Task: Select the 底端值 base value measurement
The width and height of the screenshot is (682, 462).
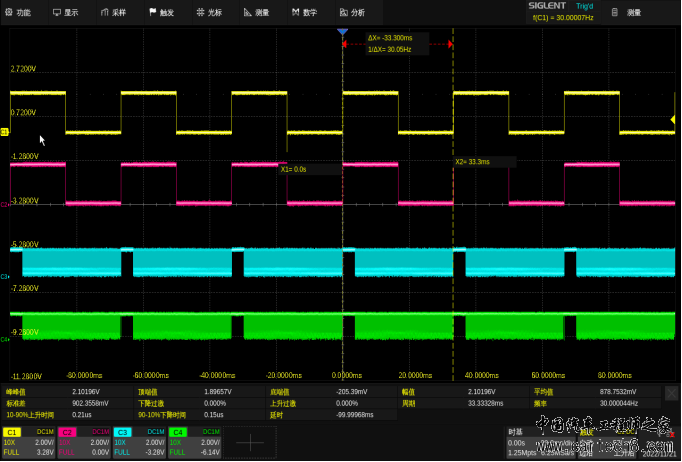Action: [331, 392]
